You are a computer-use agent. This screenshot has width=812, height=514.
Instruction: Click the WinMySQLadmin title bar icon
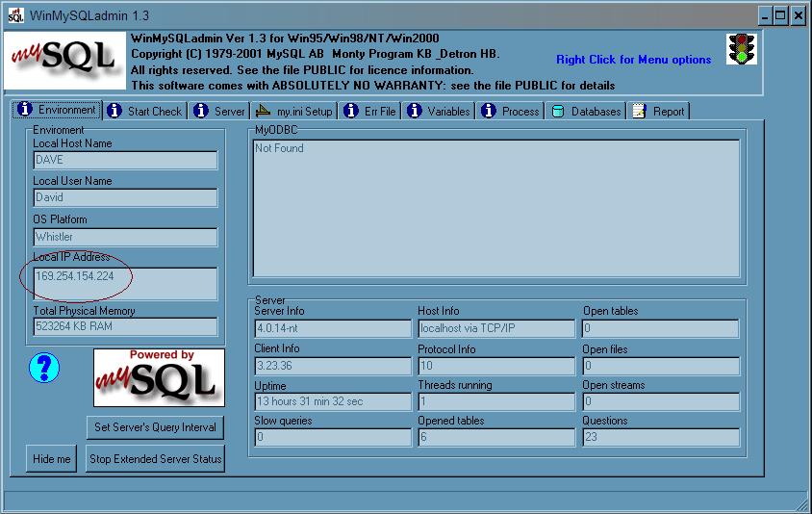15,15
